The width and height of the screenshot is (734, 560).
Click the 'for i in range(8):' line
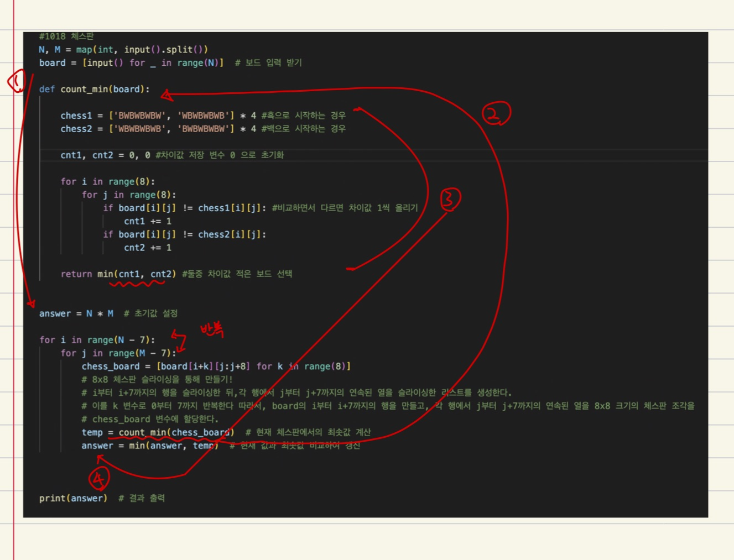pyautogui.click(x=108, y=182)
